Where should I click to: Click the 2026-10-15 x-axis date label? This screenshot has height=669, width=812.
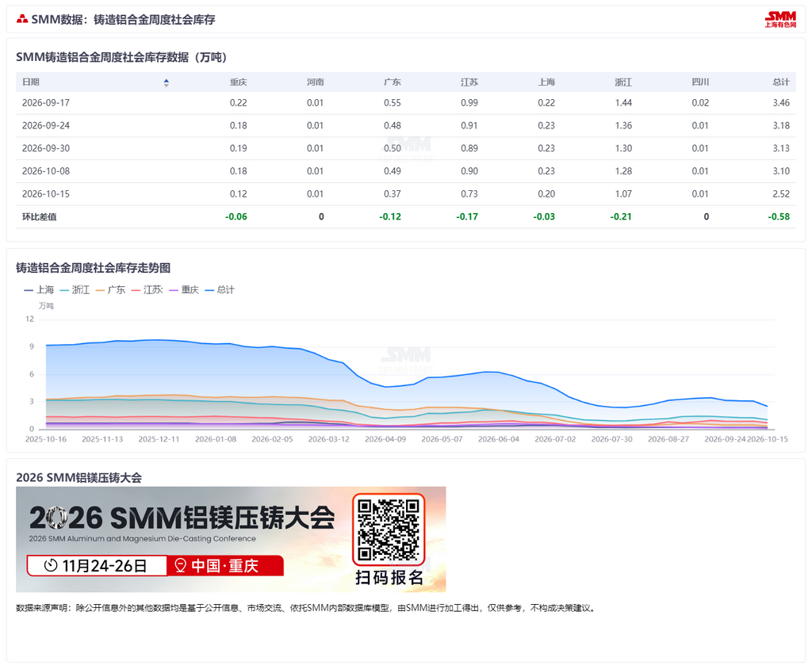768,438
